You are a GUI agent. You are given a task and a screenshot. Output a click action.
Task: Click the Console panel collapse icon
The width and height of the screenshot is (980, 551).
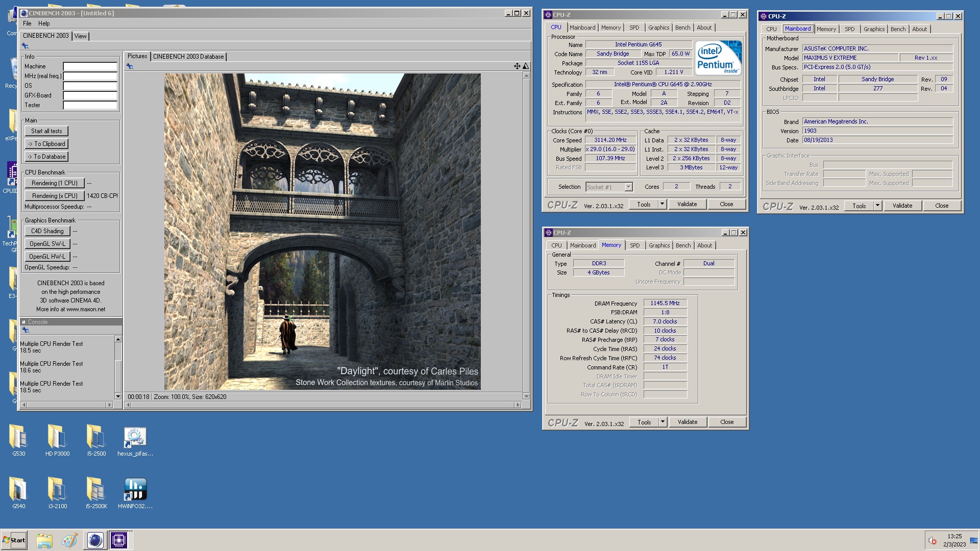point(23,322)
